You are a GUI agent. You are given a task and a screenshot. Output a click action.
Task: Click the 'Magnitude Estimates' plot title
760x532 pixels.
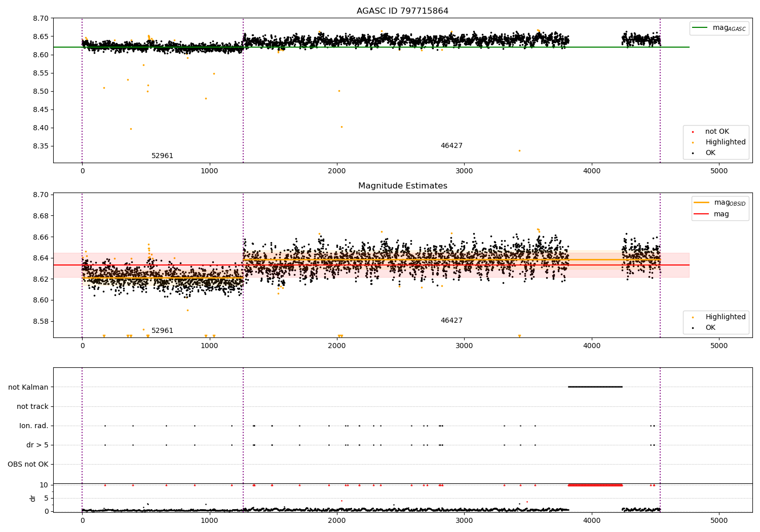click(402, 186)
